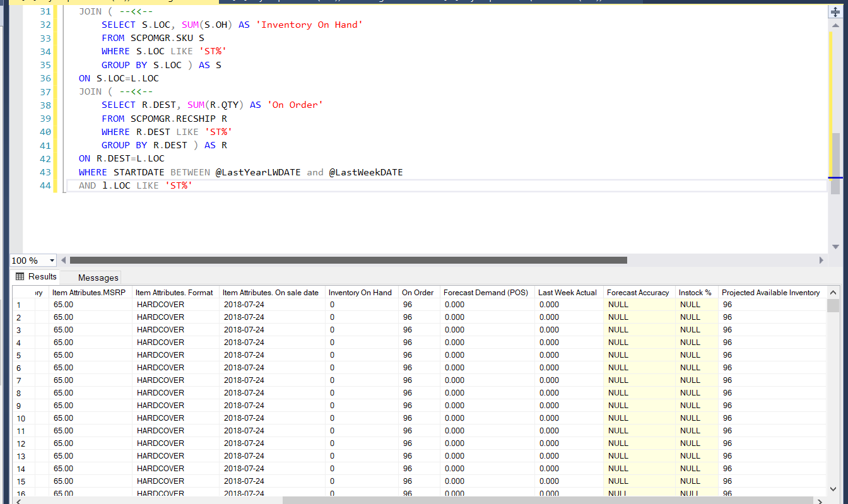Select the Projected Available Inventory column header

pyautogui.click(x=770, y=293)
